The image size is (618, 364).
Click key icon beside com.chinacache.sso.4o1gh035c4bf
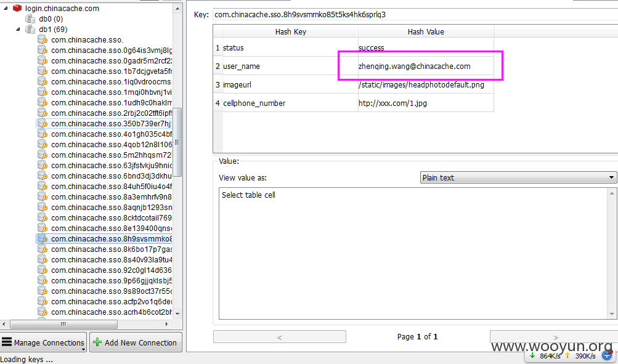pyautogui.click(x=43, y=134)
